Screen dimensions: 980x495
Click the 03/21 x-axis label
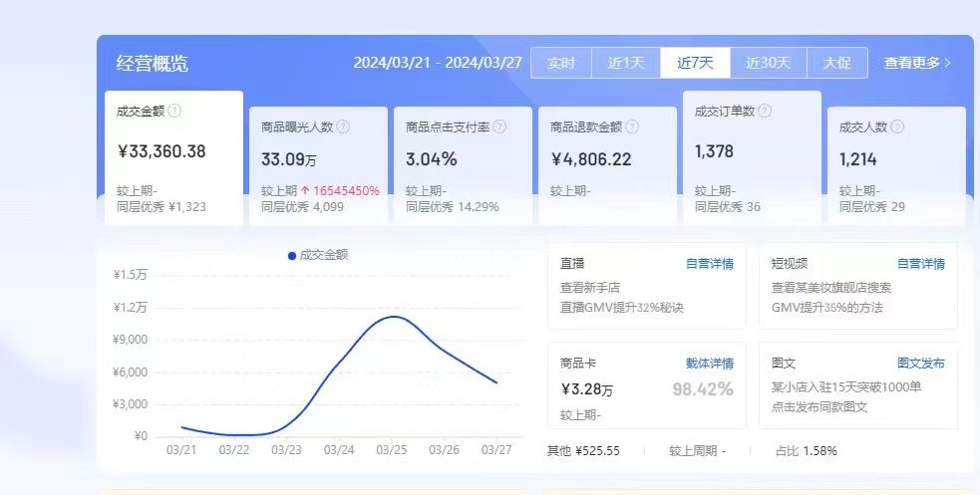[x=181, y=449]
